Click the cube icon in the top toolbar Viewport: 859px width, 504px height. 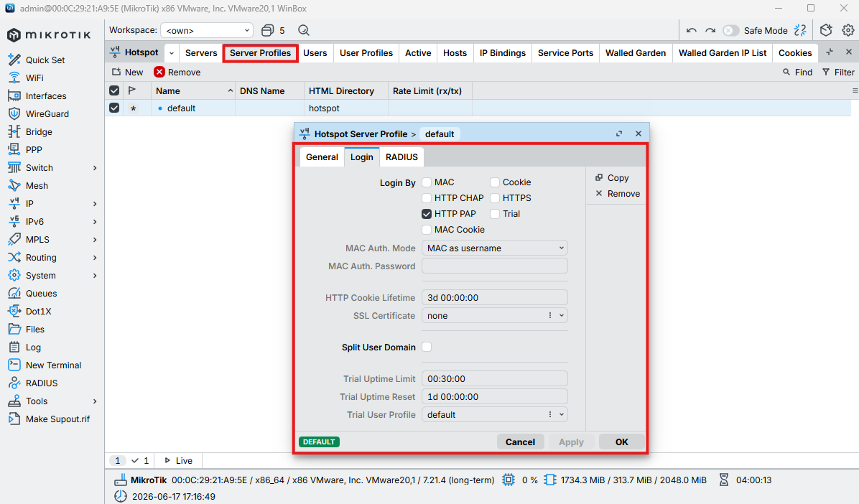[x=826, y=30]
